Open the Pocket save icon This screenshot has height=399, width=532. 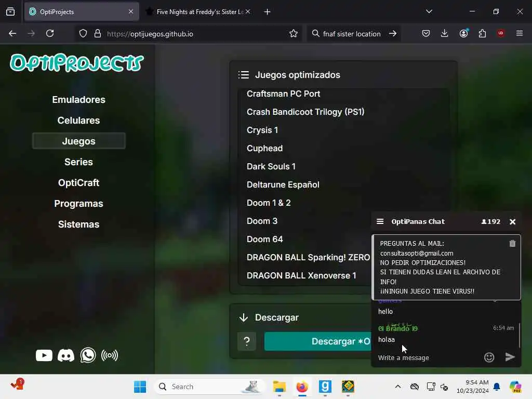click(426, 33)
